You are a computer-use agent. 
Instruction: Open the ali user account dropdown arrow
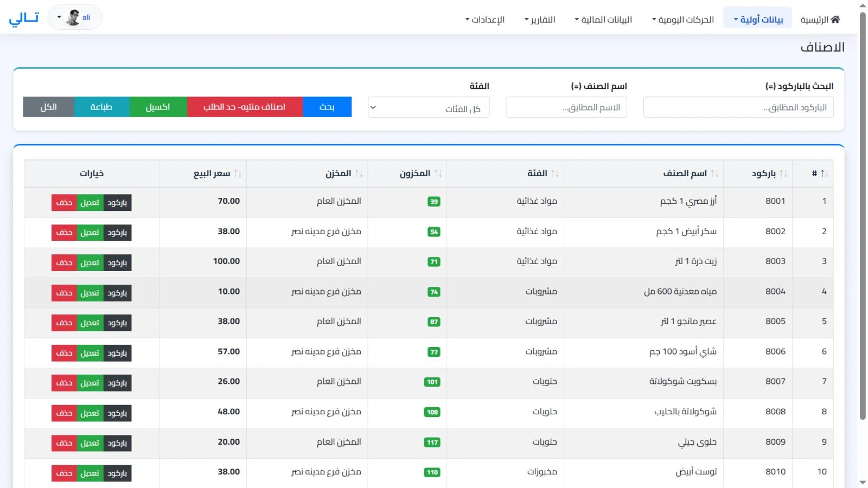[59, 17]
